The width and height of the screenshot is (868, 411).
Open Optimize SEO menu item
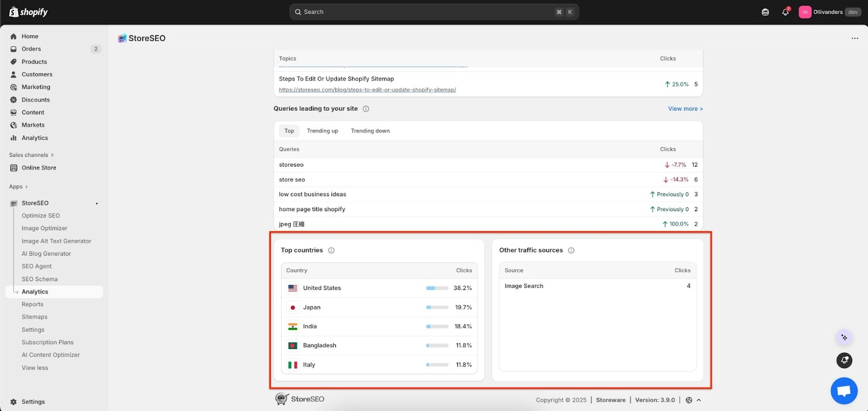41,216
